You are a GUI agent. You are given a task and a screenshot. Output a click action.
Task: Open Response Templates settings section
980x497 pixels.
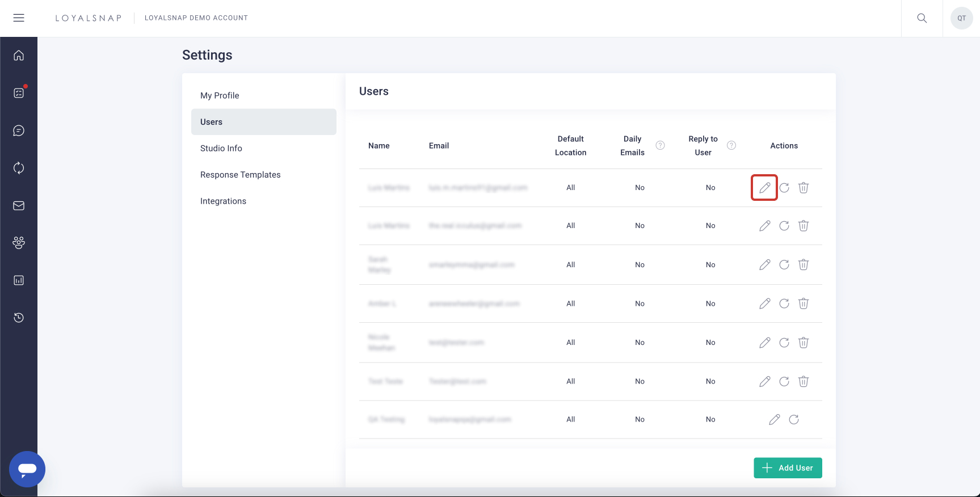(x=241, y=175)
